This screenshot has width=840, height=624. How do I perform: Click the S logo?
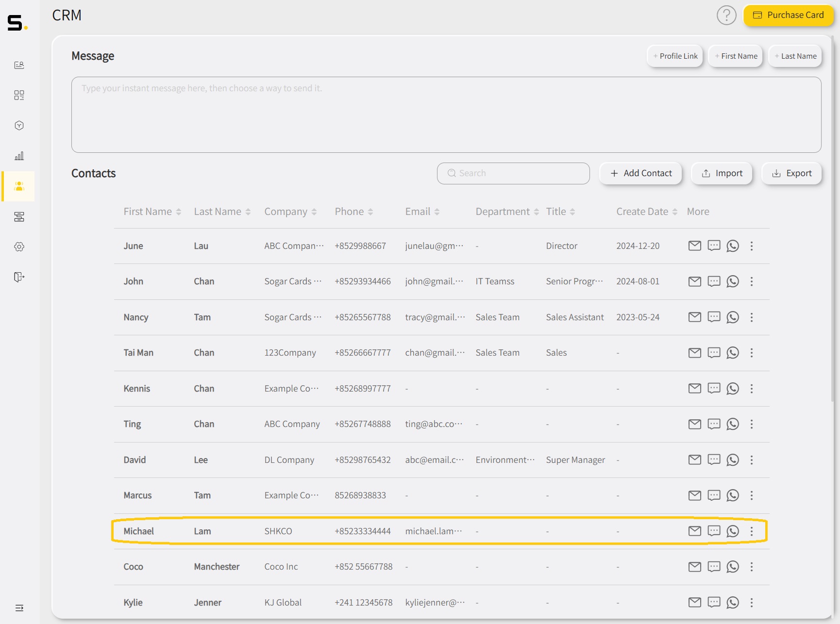[x=17, y=23]
